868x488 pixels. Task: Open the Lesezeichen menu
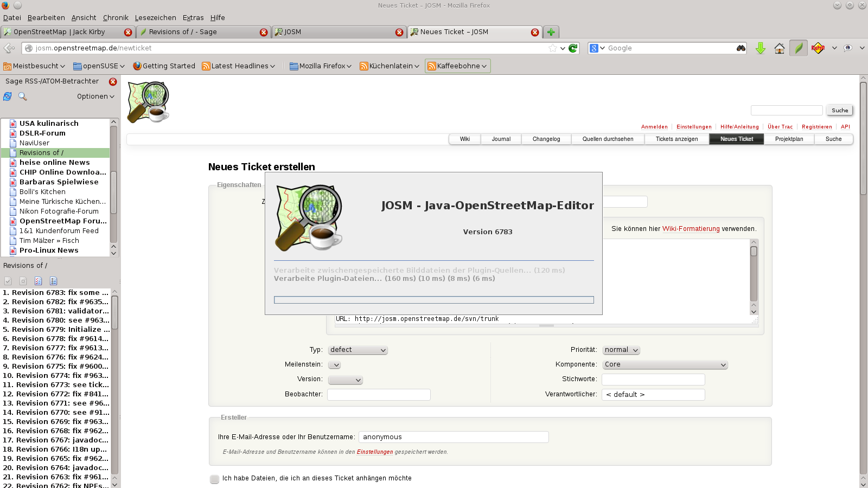[x=155, y=18]
